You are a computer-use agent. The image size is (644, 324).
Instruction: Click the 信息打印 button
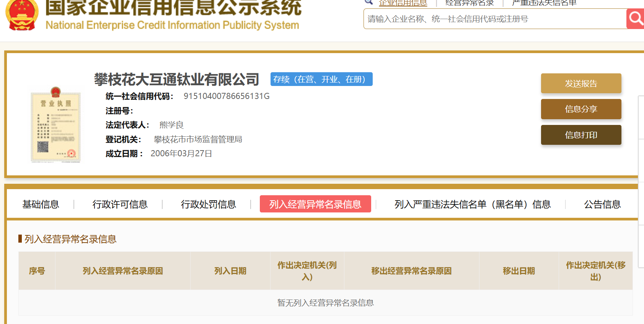point(581,135)
